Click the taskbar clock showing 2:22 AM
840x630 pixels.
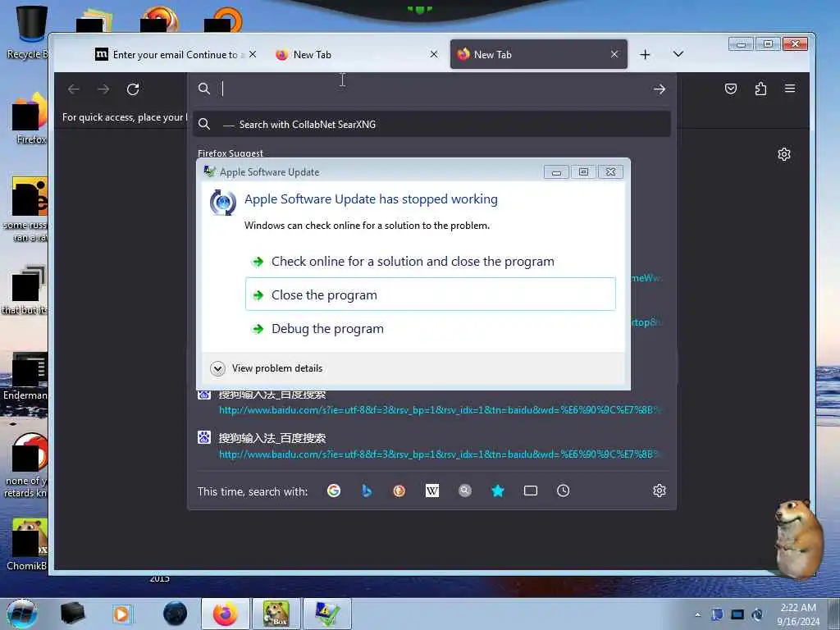click(x=797, y=614)
